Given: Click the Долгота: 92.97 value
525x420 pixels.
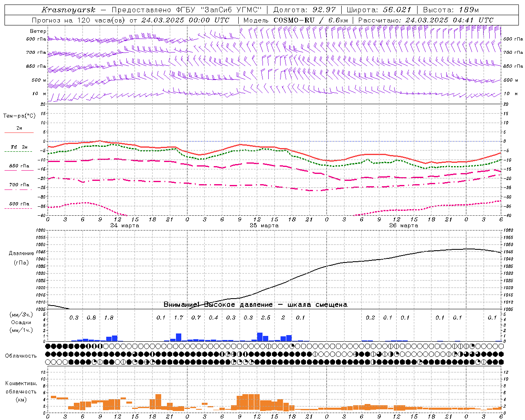Looking at the screenshot, I should (304, 10).
